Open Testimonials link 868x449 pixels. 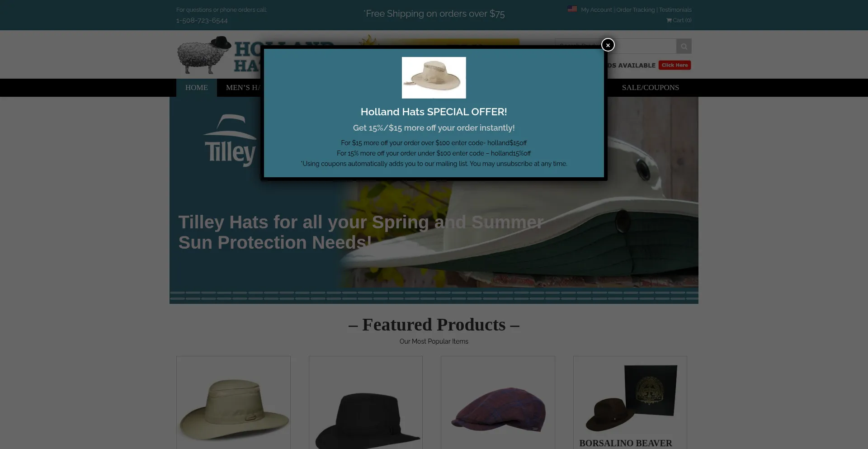675,10
